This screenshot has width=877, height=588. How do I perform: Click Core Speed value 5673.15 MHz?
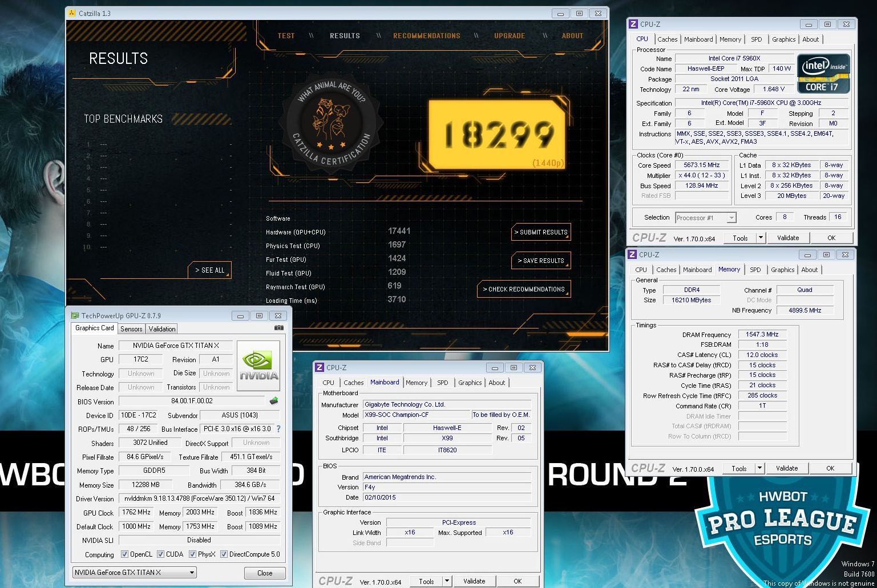point(702,165)
